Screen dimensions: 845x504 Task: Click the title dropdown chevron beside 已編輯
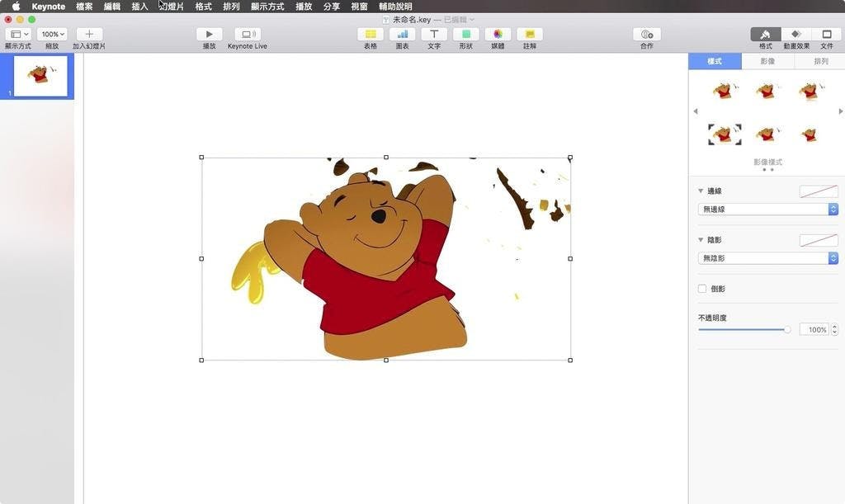472,20
